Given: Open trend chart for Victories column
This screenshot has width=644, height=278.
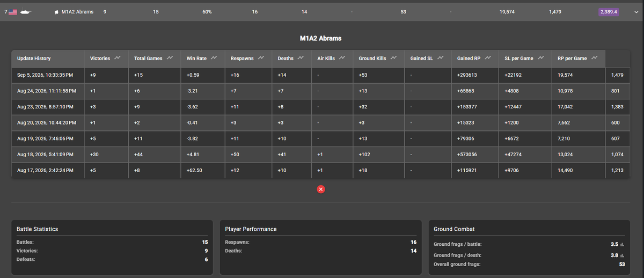Looking at the screenshot, I should pyautogui.click(x=117, y=58).
